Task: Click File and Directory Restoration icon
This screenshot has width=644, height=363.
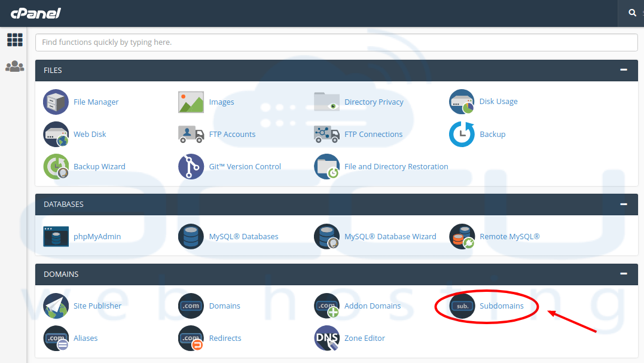Action: tap(326, 166)
